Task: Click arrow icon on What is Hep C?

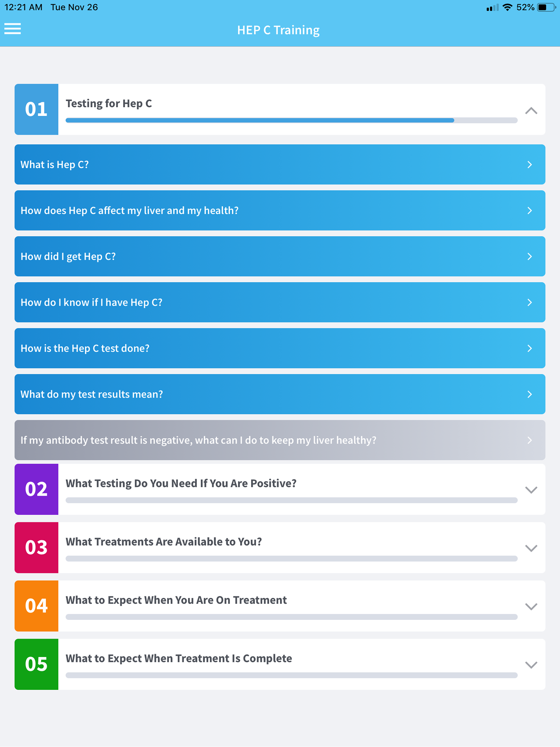Action: pos(530,164)
